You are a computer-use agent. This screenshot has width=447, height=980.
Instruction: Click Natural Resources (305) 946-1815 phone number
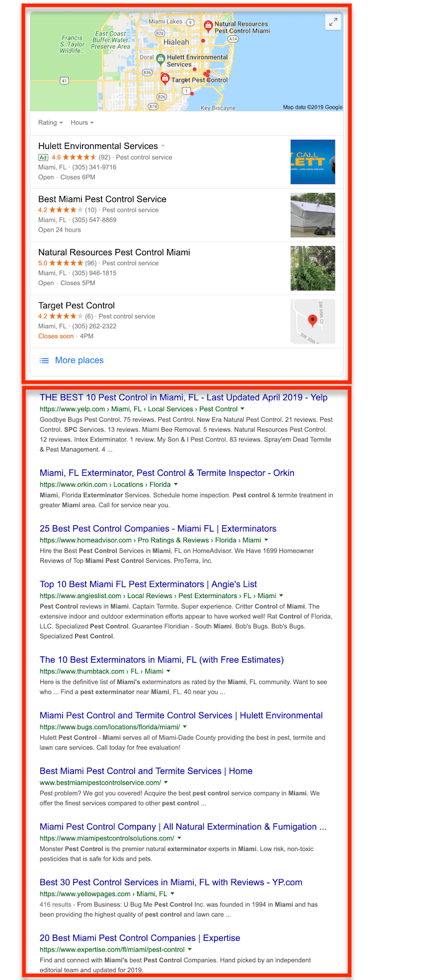(x=94, y=273)
